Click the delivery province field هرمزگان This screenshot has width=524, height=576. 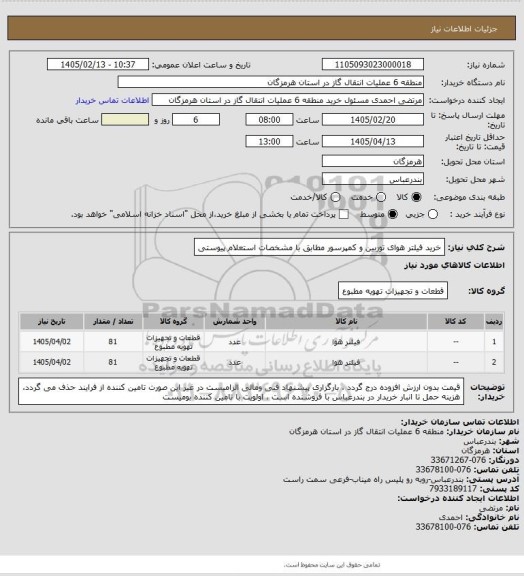click(x=373, y=161)
